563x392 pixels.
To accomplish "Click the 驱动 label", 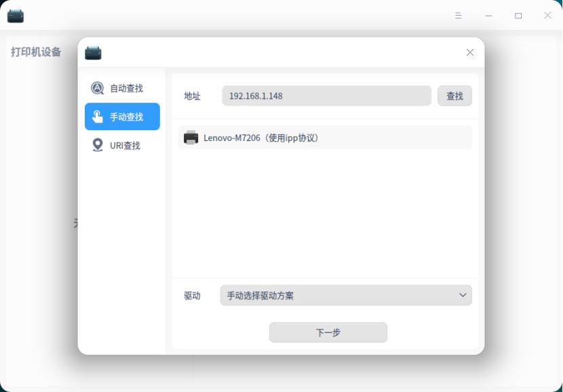I will [192, 296].
